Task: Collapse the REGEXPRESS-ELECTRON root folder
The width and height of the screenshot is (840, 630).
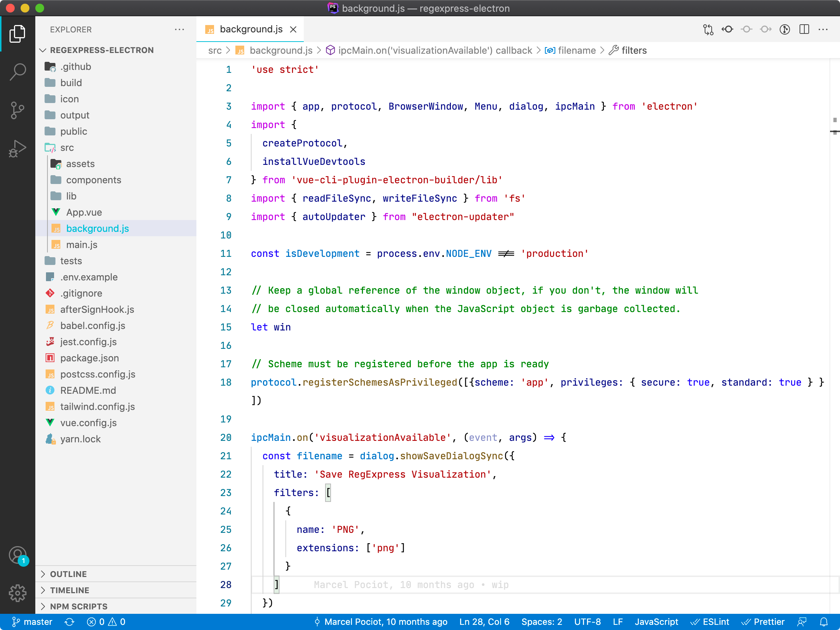Action: click(x=116, y=50)
